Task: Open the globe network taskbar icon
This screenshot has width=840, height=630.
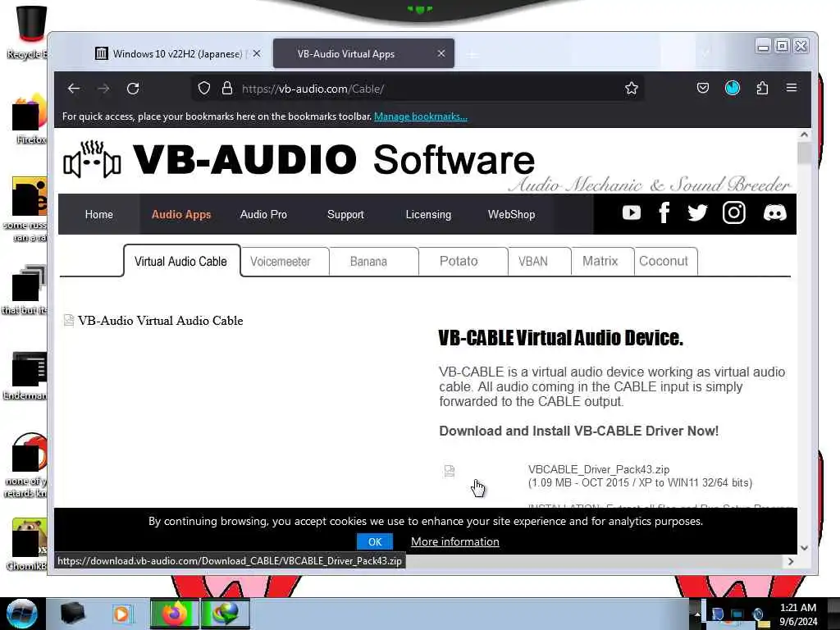Action: click(225, 614)
